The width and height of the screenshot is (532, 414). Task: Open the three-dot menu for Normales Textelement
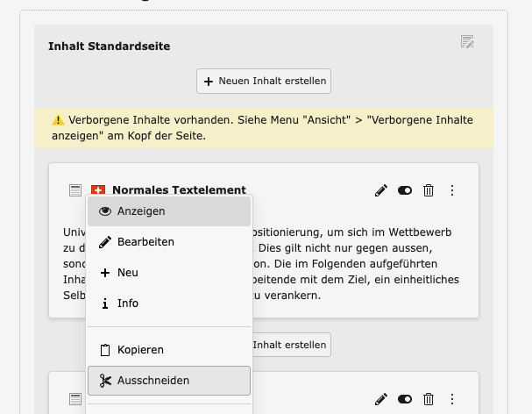(x=452, y=190)
